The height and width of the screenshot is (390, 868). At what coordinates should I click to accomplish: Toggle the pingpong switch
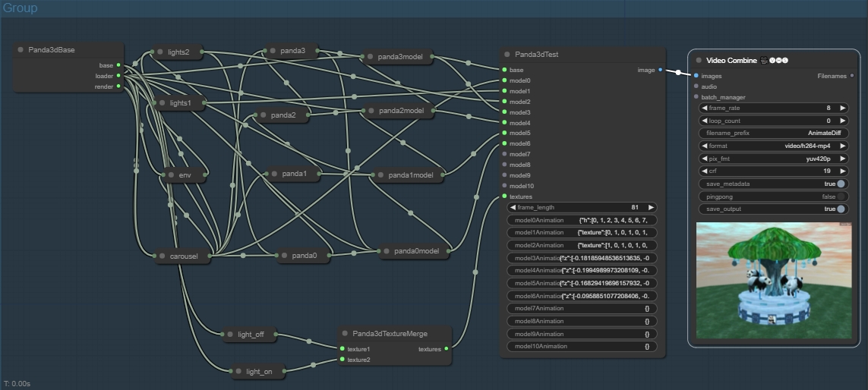point(841,197)
